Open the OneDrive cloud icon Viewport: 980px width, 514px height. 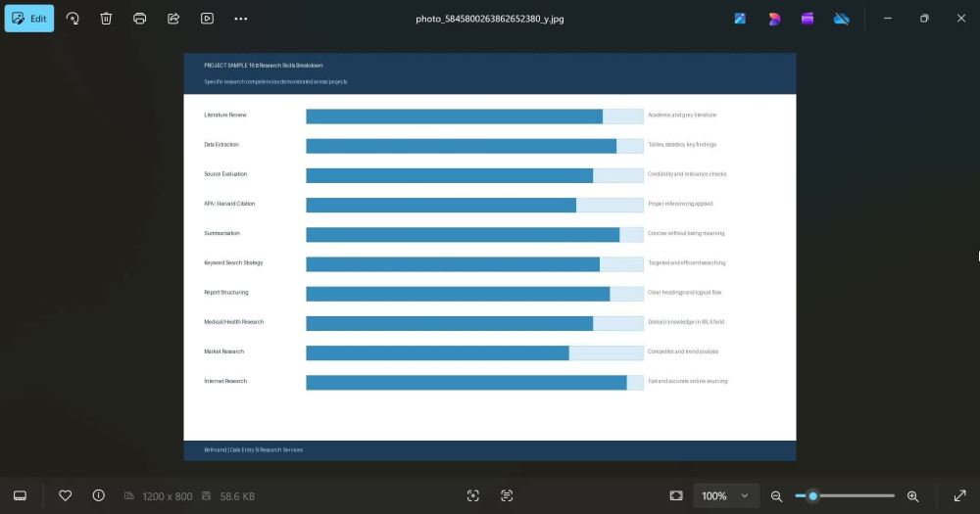click(x=841, y=19)
